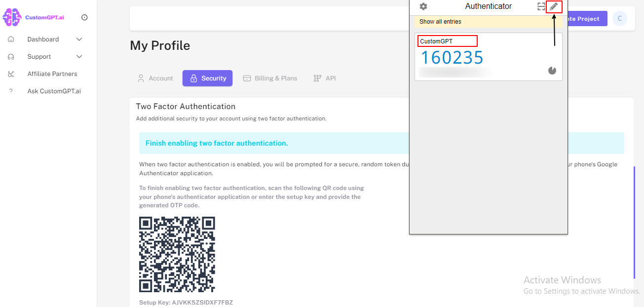Click the CustomGPT entry name field
This screenshot has width=644, height=307.
coord(447,40)
